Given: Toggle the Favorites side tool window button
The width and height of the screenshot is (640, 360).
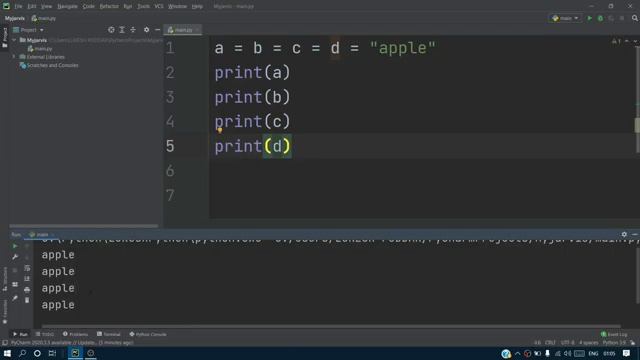Looking at the screenshot, I should 4,311.
